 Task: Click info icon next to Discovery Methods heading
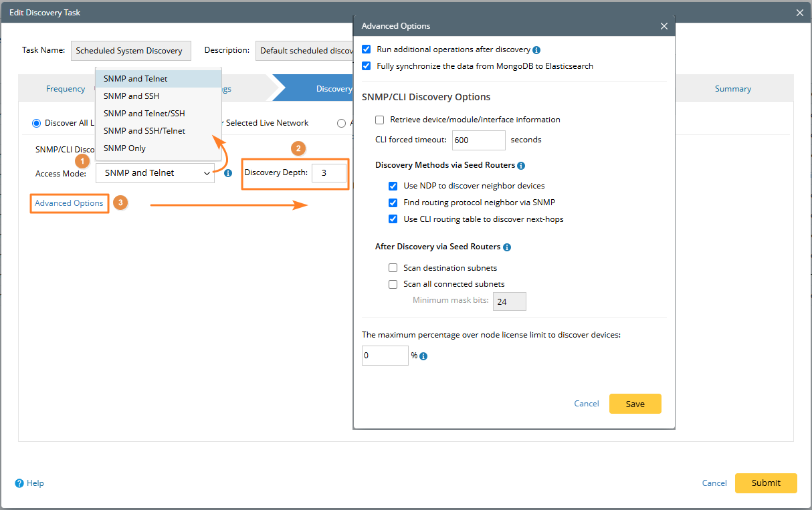pyautogui.click(x=521, y=166)
